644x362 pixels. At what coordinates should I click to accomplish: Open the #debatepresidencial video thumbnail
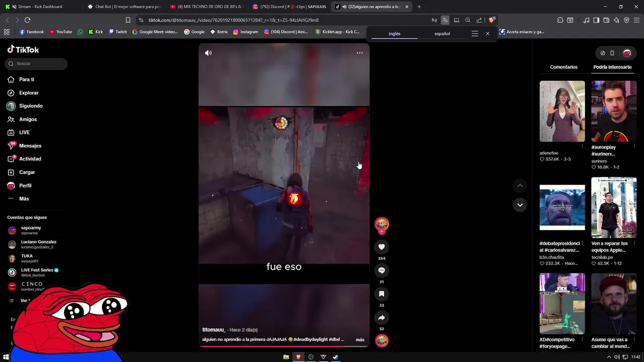point(562,208)
